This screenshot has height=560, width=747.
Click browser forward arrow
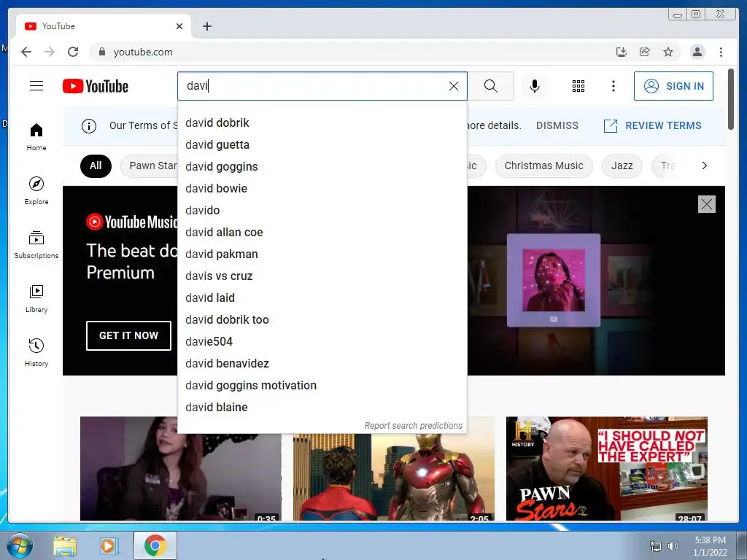click(x=50, y=52)
